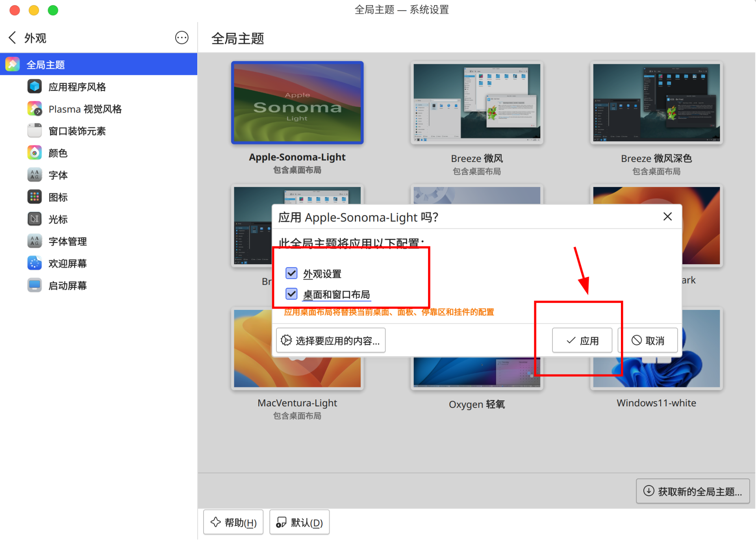Uncheck the 桌面和窗口布局 option

click(291, 294)
